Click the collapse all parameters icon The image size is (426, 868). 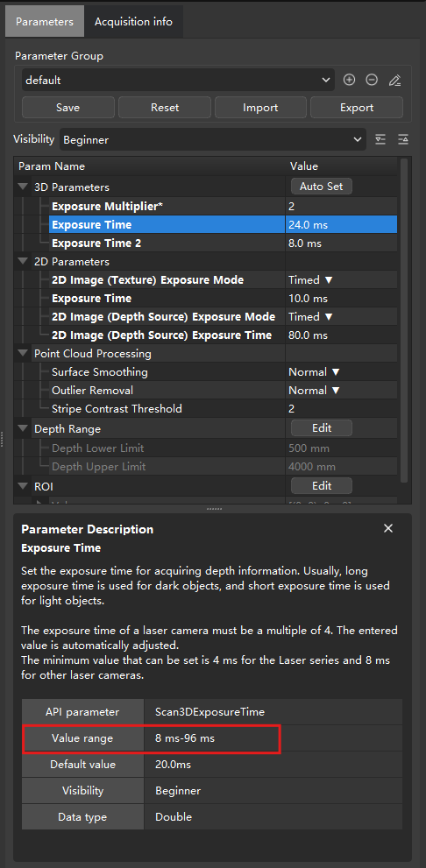point(402,139)
